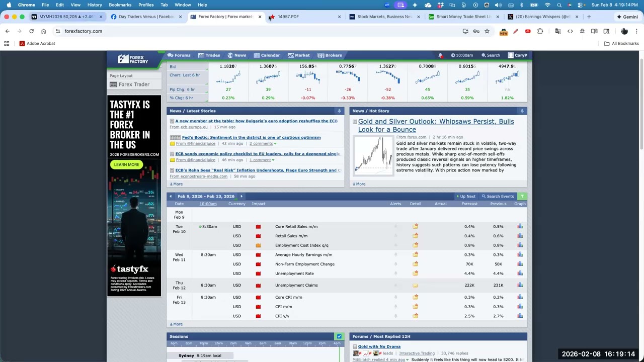Toggle pin on News Latest Stories panel
644x362 pixels.
coord(339,111)
